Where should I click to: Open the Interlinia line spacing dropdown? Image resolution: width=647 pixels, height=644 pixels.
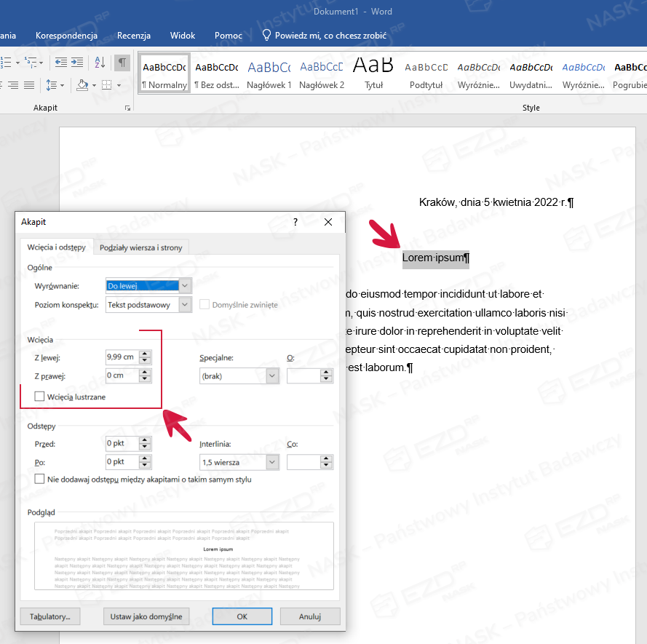coord(272,462)
